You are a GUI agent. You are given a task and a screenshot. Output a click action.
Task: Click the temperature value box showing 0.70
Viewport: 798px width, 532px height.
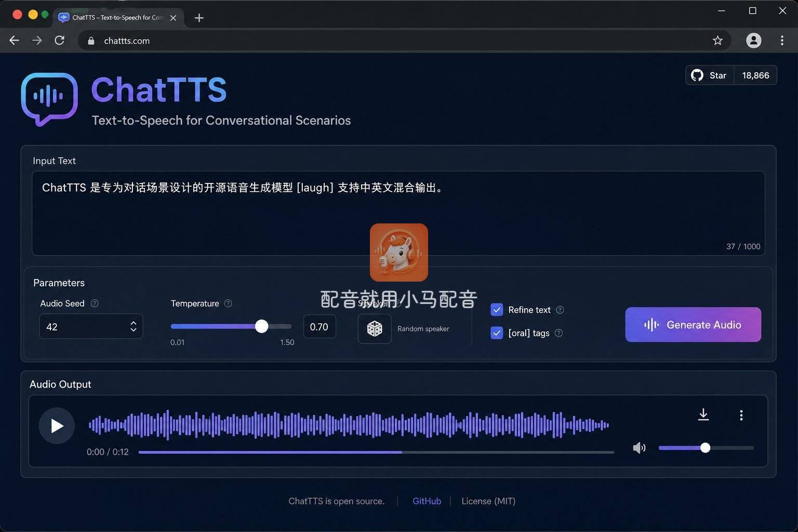pos(320,326)
